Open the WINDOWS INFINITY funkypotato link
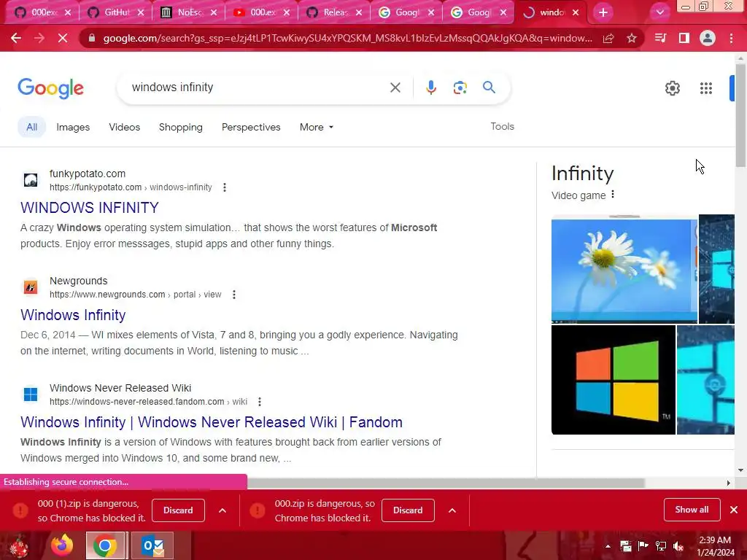 point(90,208)
